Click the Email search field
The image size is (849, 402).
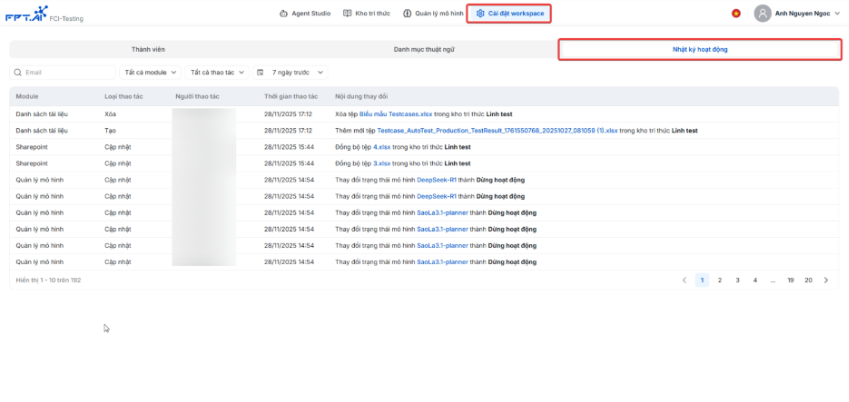click(65, 72)
